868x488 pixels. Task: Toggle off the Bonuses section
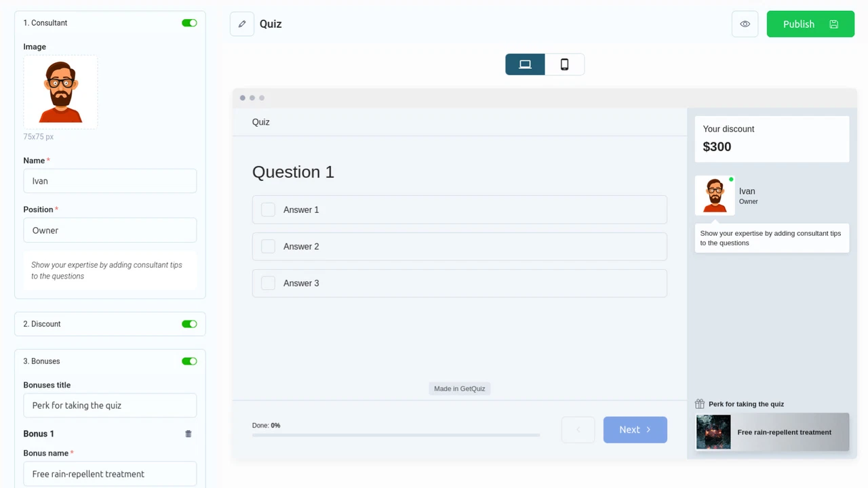click(x=189, y=361)
